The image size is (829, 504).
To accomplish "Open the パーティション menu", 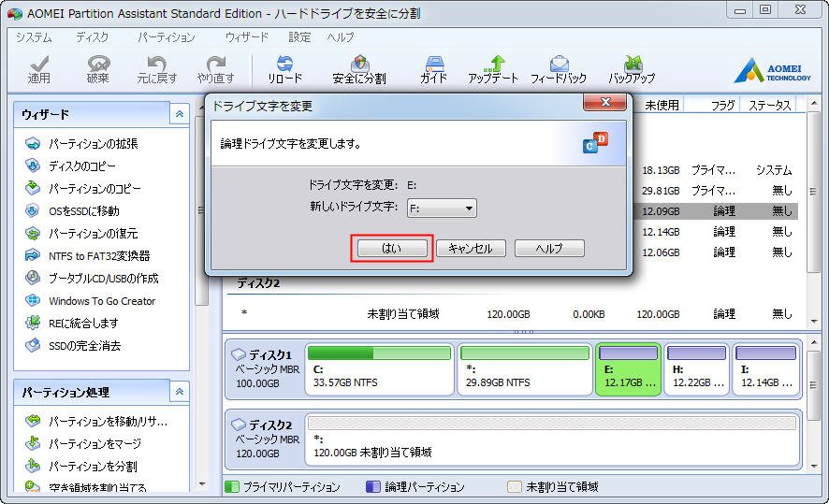I will point(167,37).
